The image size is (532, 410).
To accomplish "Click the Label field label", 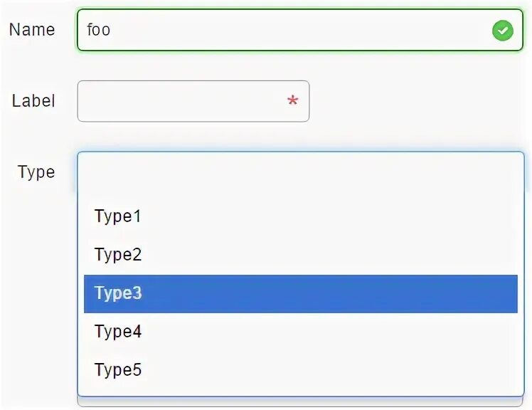I will (33, 101).
